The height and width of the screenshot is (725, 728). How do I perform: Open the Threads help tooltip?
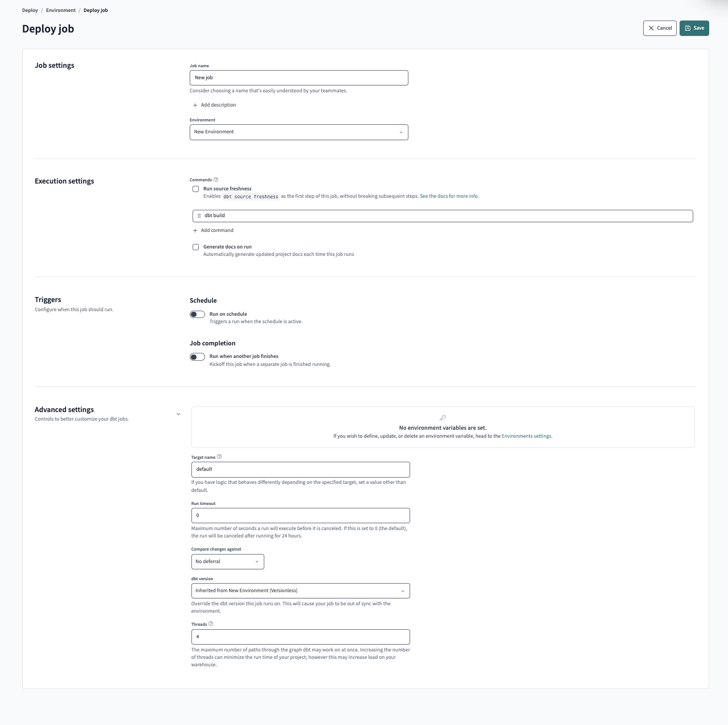click(x=210, y=624)
